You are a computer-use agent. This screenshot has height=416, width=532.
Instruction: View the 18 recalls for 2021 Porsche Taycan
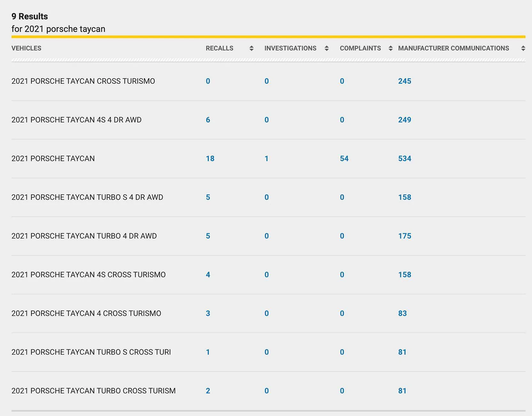[x=210, y=159]
